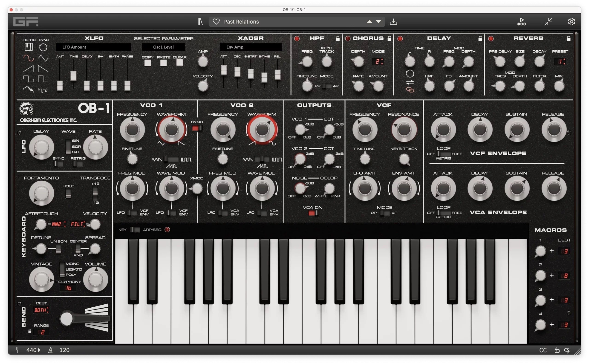
Task: Select next preset with down arrow
Action: (x=379, y=22)
